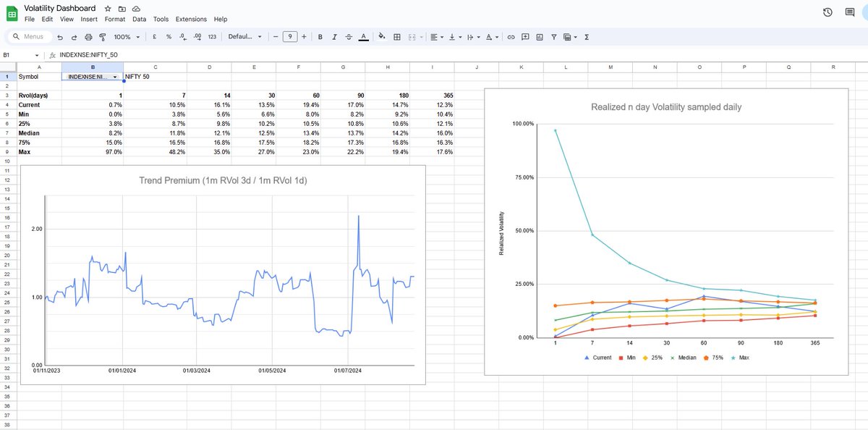The height and width of the screenshot is (430, 868).
Task: Click the formula bar content
Action: pyautogui.click(x=89, y=55)
